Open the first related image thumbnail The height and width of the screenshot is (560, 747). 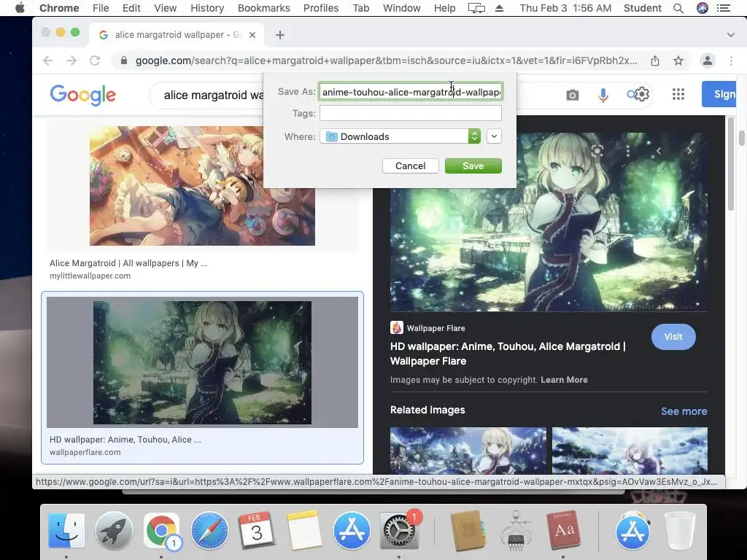click(468, 450)
